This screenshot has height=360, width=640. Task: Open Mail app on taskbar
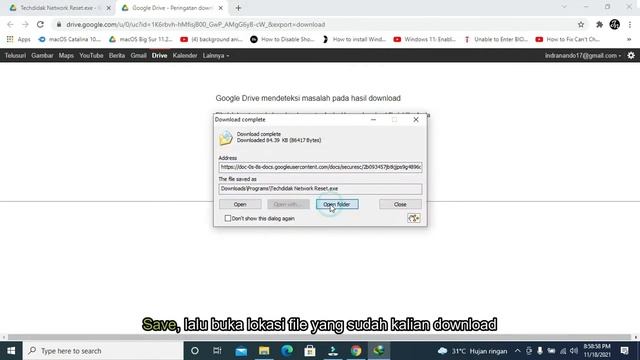click(x=241, y=351)
